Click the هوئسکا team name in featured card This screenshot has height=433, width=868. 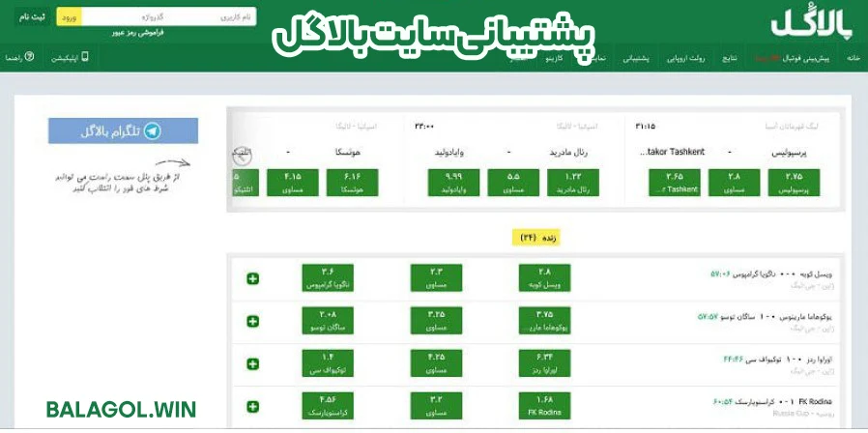coord(348,153)
